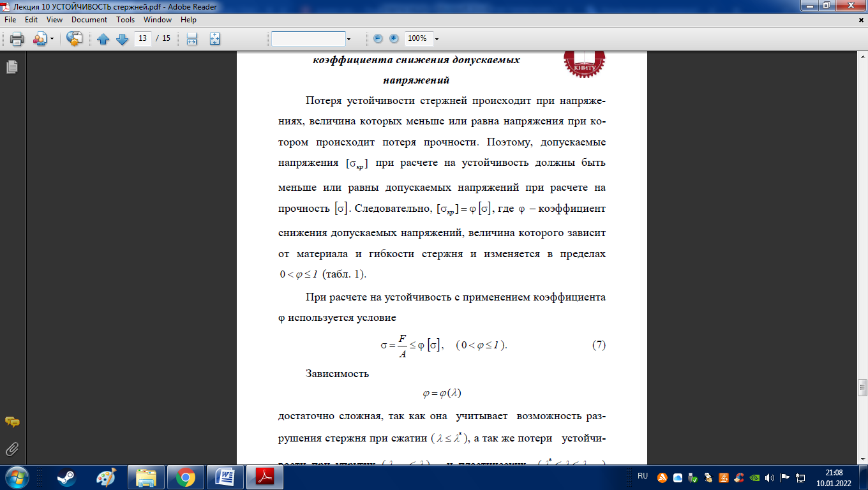
Task: Focus the empty Find text box
Action: pyautogui.click(x=308, y=39)
